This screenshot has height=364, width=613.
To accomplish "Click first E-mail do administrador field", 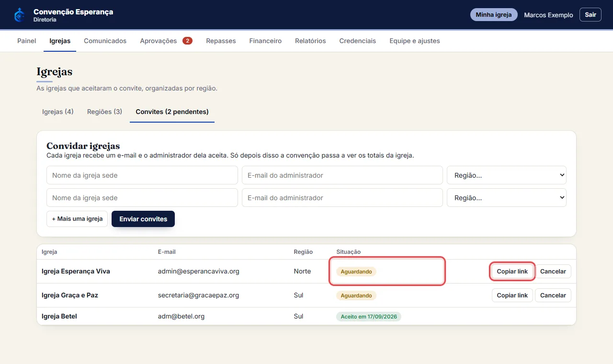I will click(x=342, y=175).
